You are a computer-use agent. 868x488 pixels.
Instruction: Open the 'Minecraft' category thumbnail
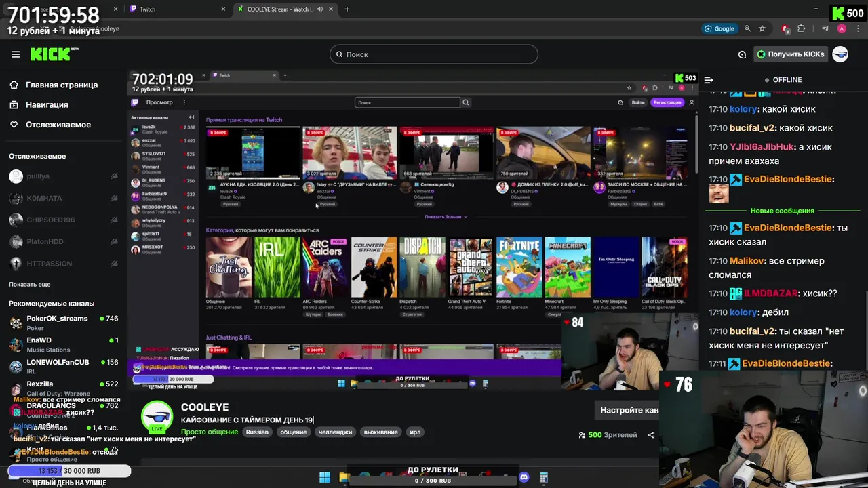pyautogui.click(x=567, y=267)
